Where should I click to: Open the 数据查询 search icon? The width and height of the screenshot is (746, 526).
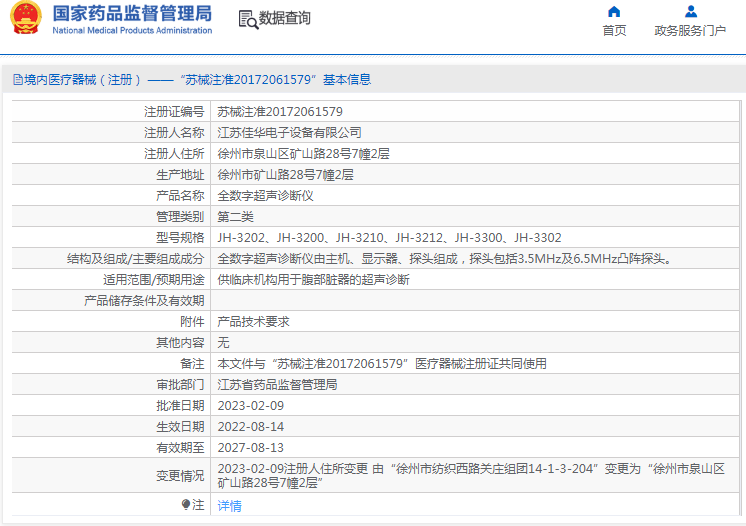[248, 19]
